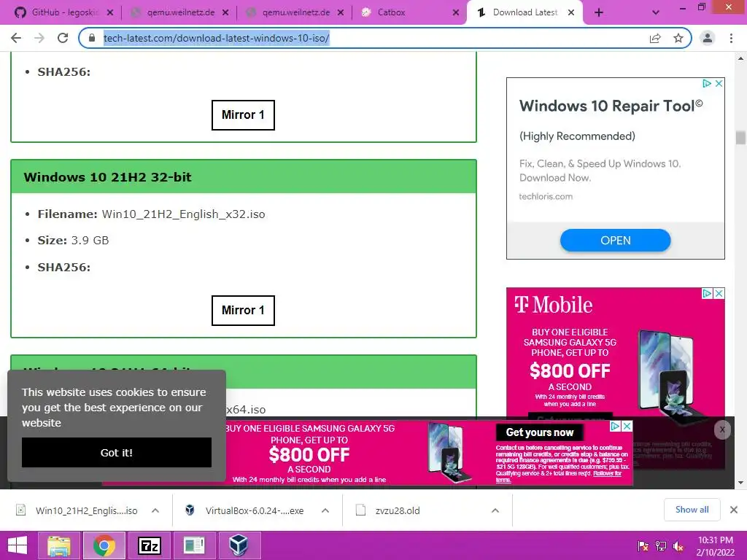This screenshot has height=560, width=747.
Task: Accept cookies with Got it!
Action: tap(117, 452)
